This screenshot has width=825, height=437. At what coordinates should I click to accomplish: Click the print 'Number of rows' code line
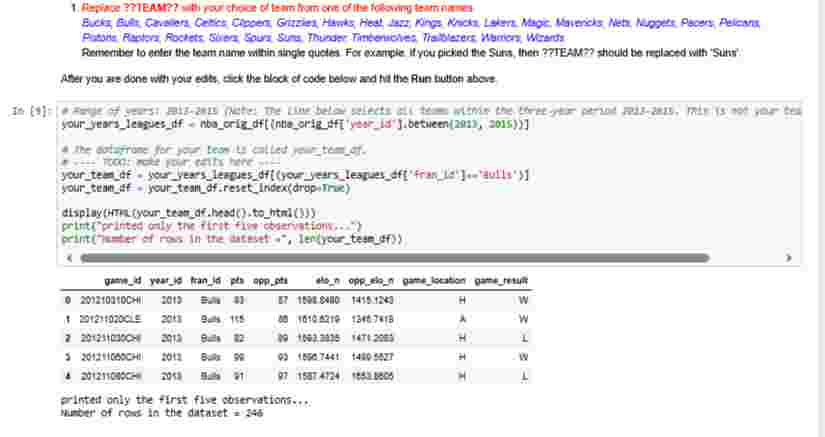232,239
